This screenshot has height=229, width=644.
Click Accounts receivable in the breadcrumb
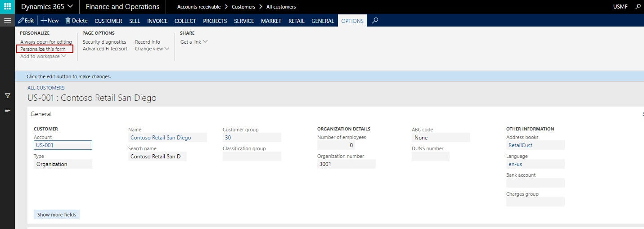tap(198, 7)
